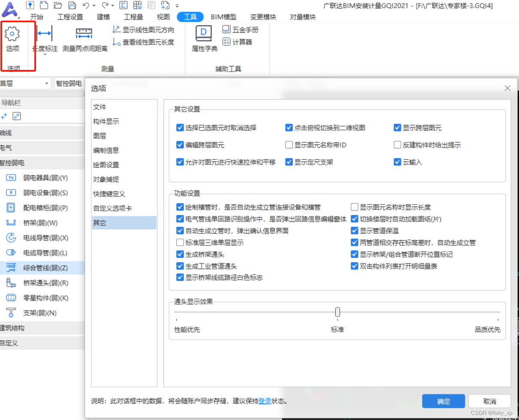This screenshot has width=519, height=420.
Task: Click the 长度标注 dimension tool icon
Action: [45, 33]
